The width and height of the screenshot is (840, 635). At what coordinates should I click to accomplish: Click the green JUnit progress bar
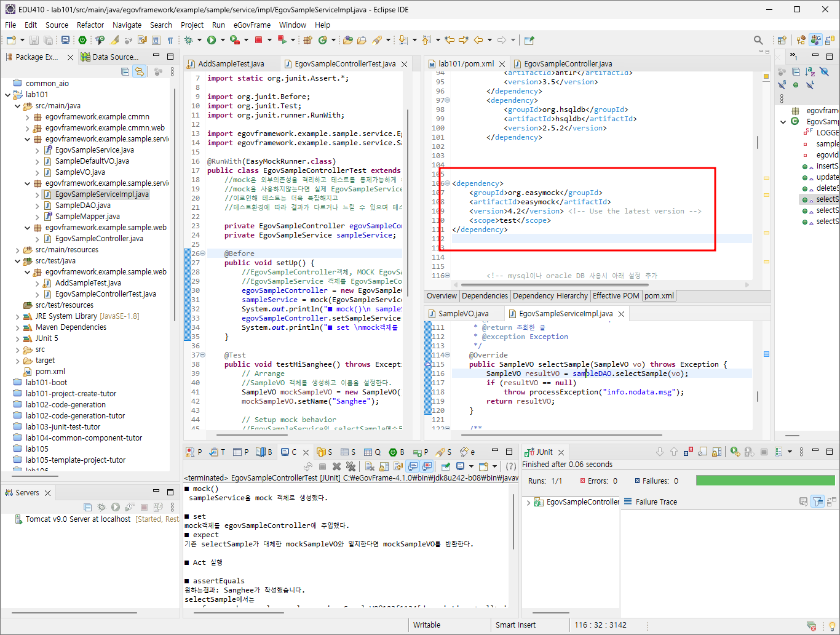click(x=765, y=481)
